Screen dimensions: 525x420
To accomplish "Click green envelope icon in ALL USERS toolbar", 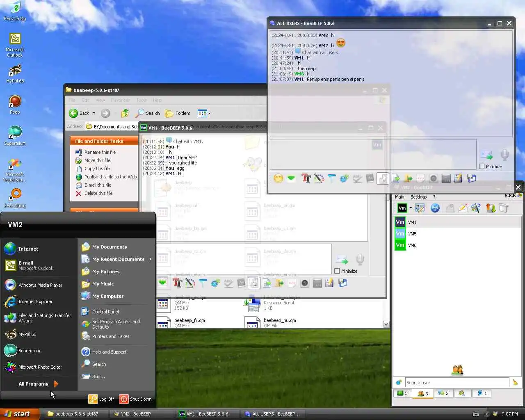I will click(x=291, y=178).
